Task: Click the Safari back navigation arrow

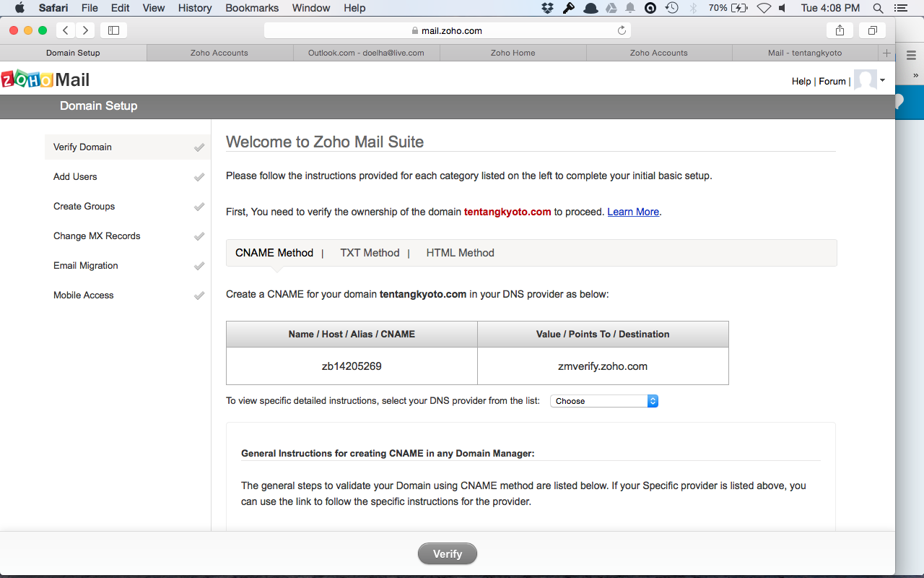Action: point(66,30)
